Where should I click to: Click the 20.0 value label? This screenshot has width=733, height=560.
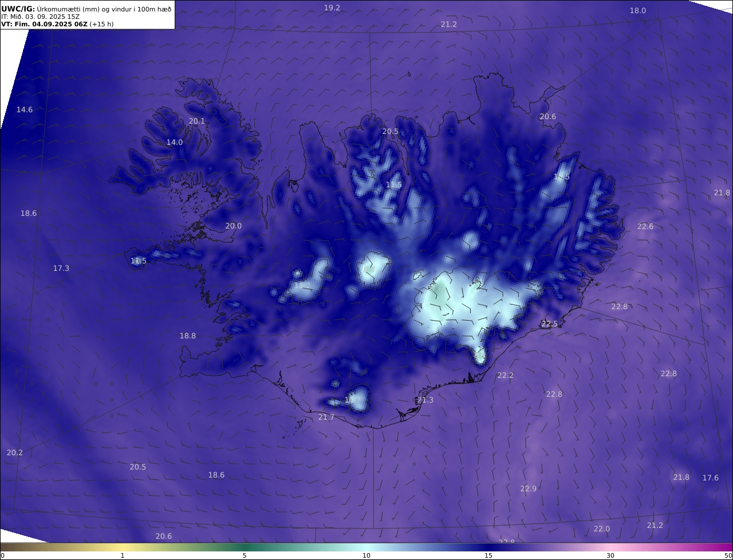(x=233, y=226)
